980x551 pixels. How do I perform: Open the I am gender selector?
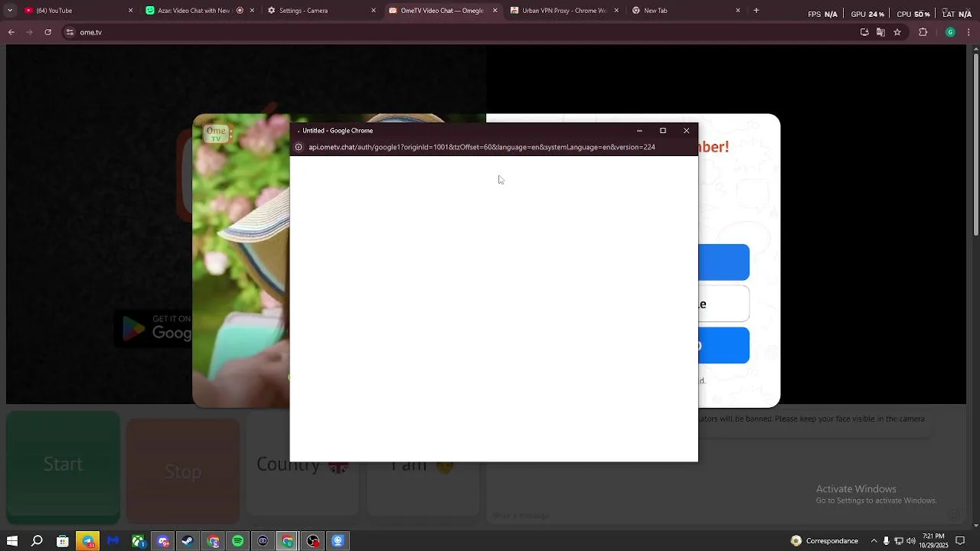tap(423, 465)
